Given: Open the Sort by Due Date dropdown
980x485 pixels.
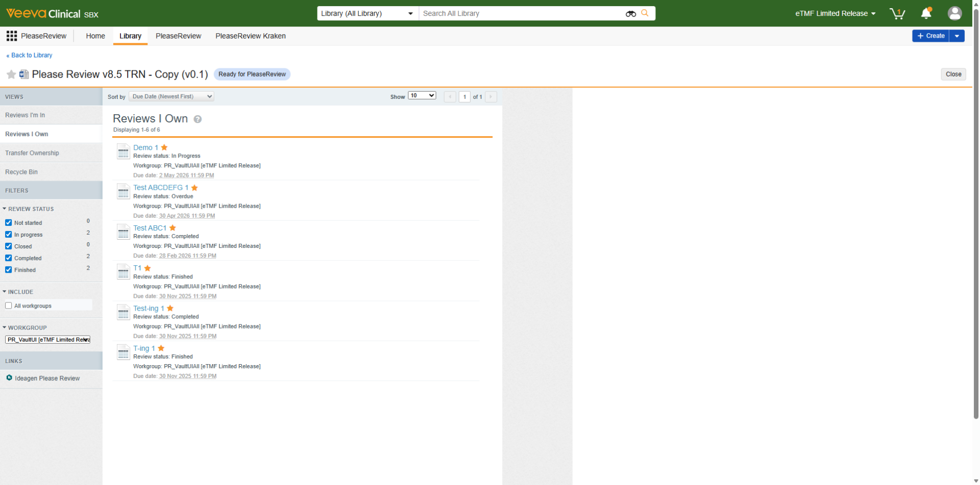Looking at the screenshot, I should [x=171, y=96].
